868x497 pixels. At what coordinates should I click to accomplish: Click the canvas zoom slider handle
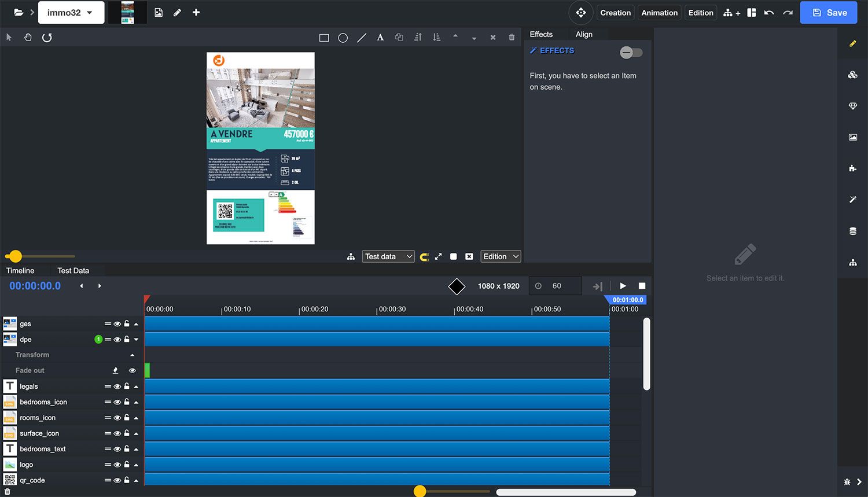(x=16, y=256)
